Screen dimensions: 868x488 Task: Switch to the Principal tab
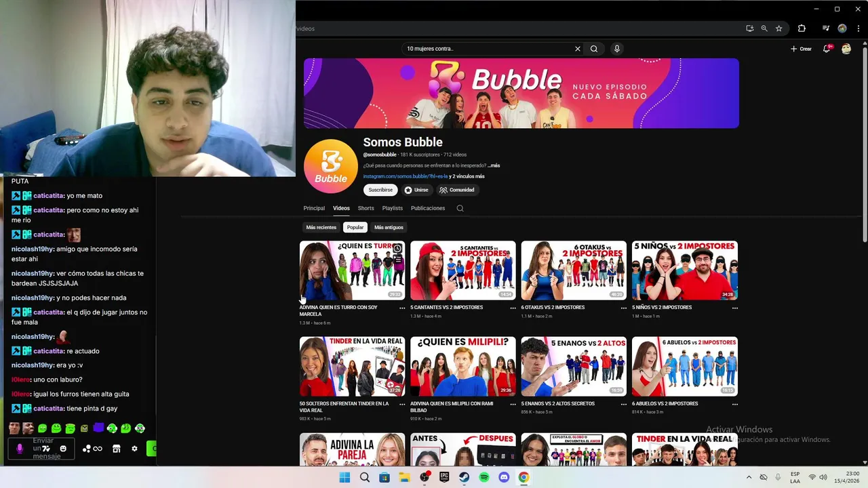point(314,208)
